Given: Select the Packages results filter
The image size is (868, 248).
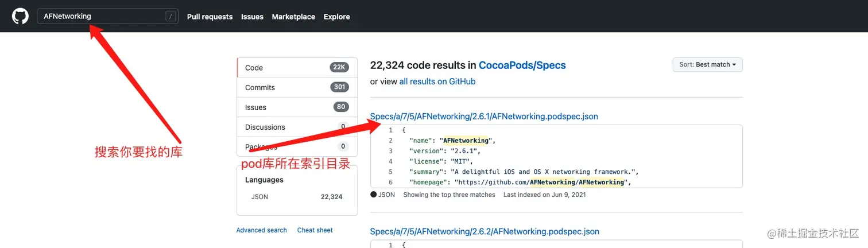Looking at the screenshot, I should click(x=297, y=146).
